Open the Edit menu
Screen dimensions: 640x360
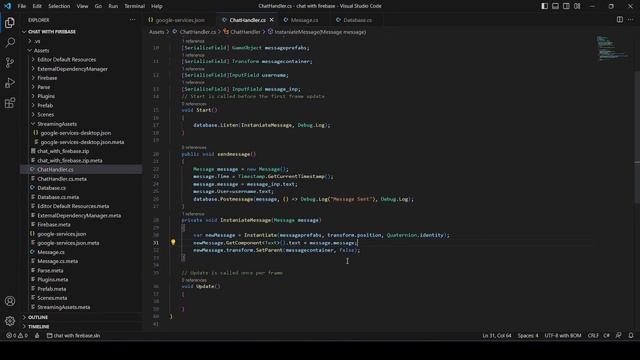point(37,6)
